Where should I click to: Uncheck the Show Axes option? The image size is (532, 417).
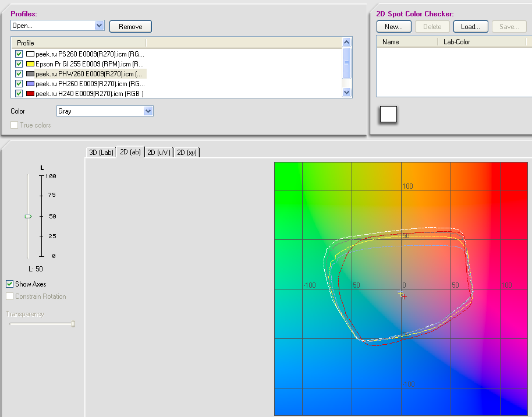(x=9, y=284)
